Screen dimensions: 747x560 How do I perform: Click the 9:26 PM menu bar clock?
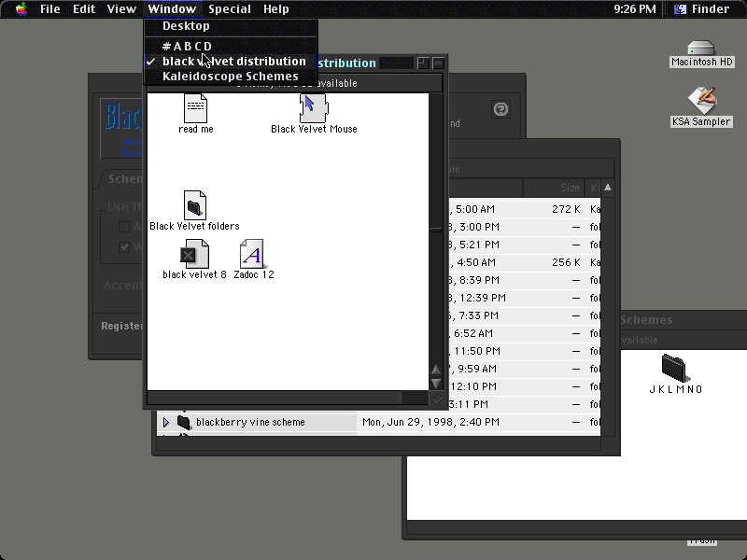(x=634, y=9)
